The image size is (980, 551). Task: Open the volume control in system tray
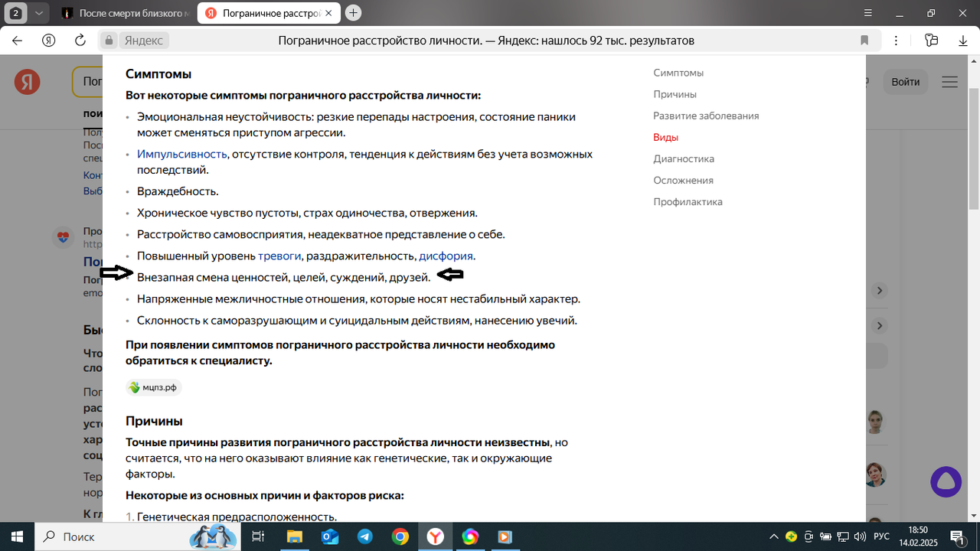(860, 536)
